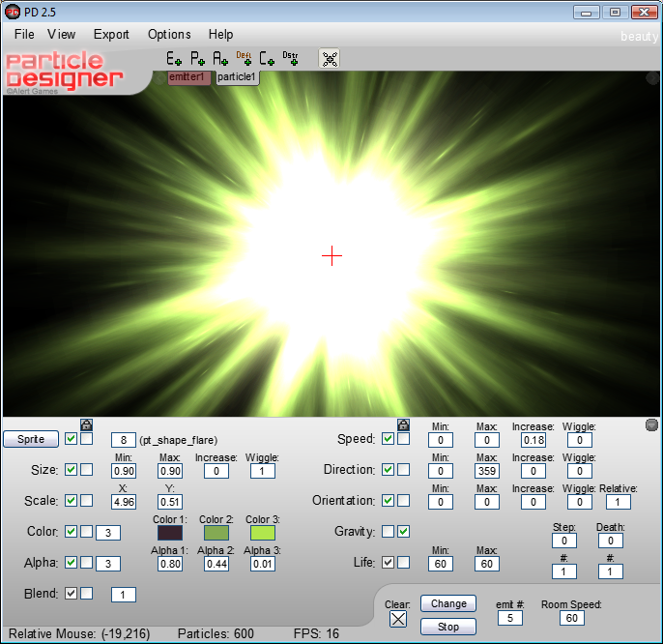Click the Death field
This screenshot has width=663, height=644.
tap(611, 541)
